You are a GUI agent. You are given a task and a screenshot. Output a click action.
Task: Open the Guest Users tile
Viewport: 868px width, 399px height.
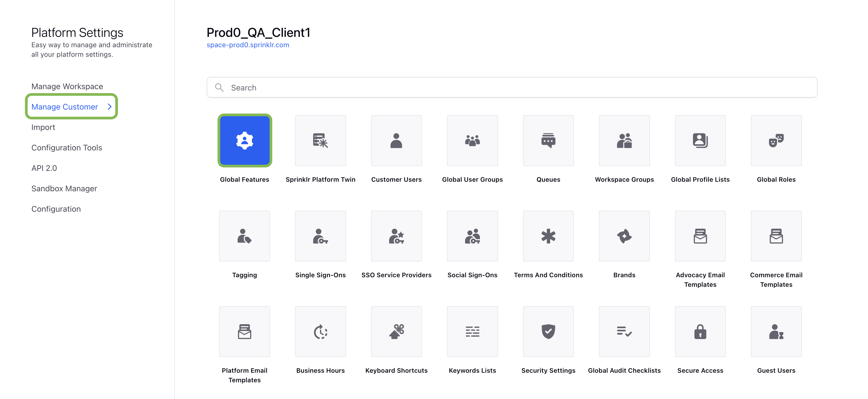coord(776,331)
